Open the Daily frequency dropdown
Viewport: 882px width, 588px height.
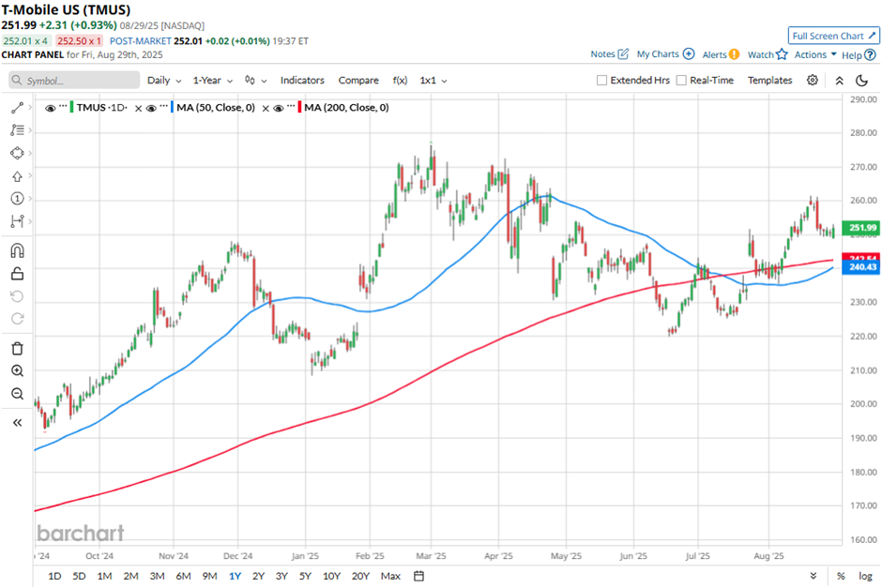tap(164, 81)
